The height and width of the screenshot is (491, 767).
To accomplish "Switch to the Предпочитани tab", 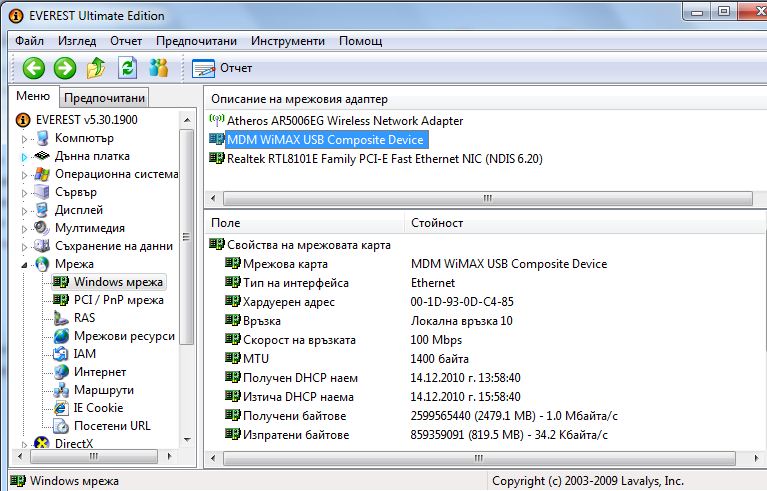I will pos(105,97).
